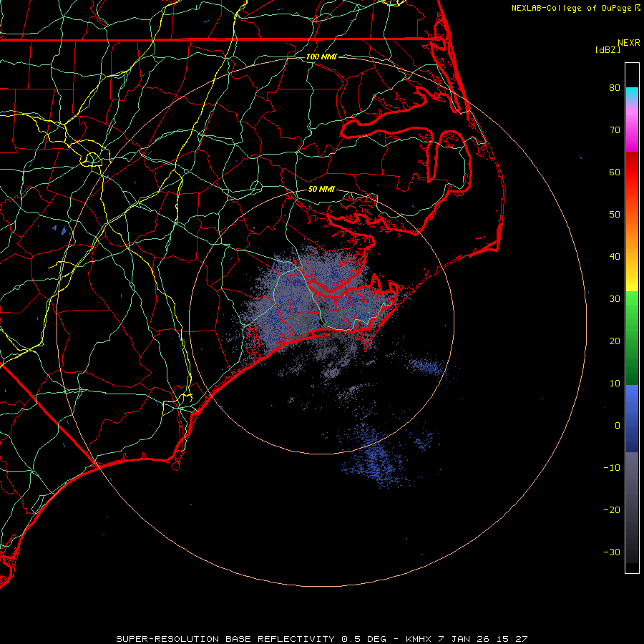Select the 80 value on the dBZ scale
The width and height of the screenshot is (644, 644).
615,88
